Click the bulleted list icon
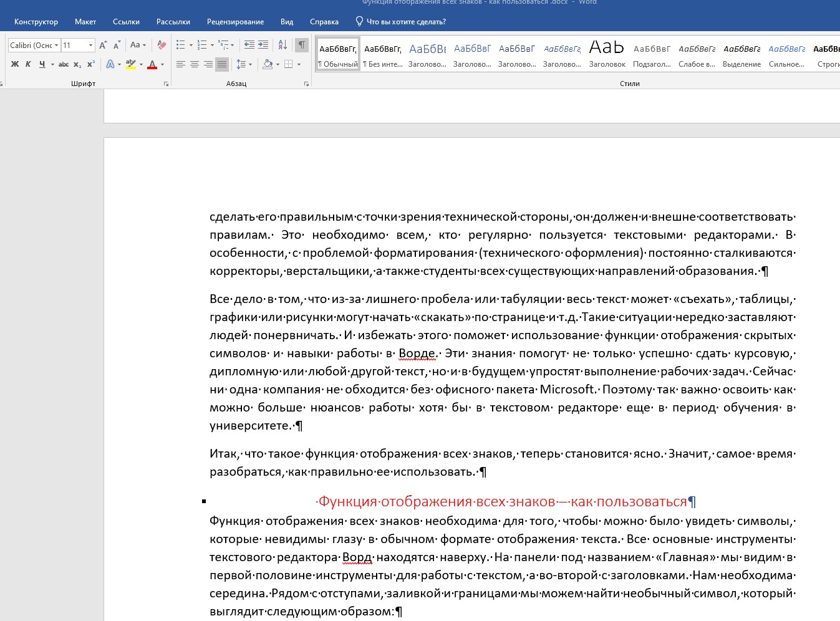The image size is (840, 621). [180, 45]
